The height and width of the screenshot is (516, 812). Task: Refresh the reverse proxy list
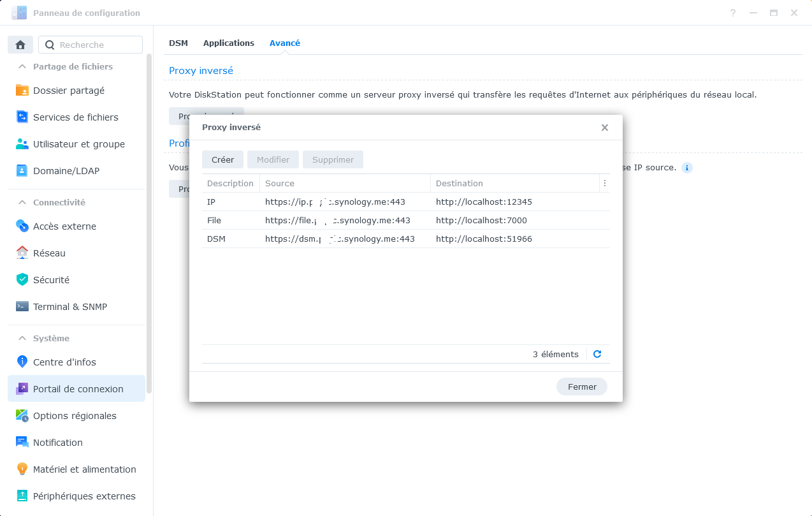point(597,354)
